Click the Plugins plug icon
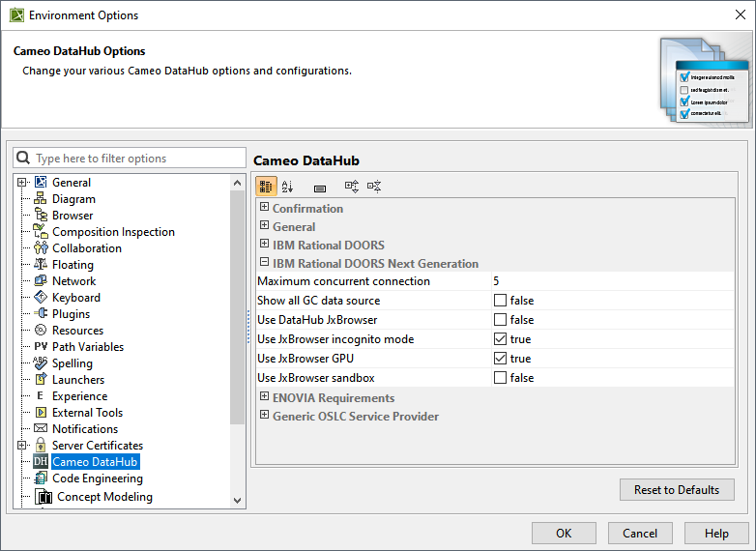Screen dimensions: 756x551 (x=41, y=314)
